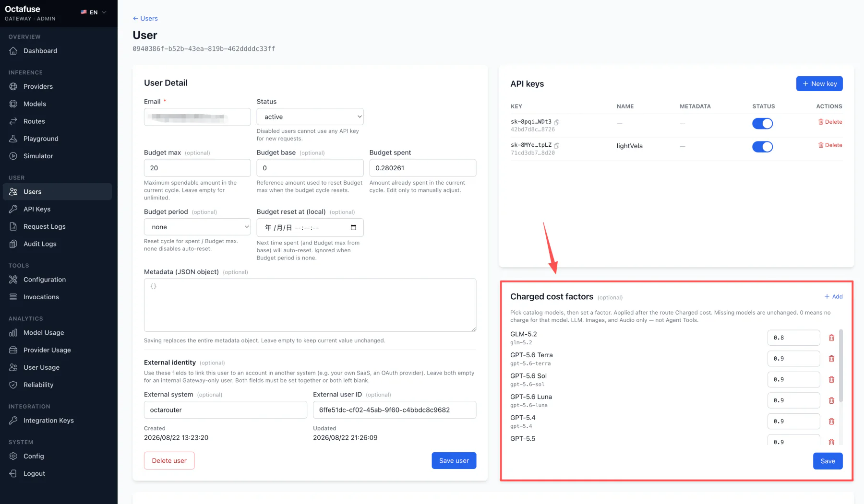Open the Integration Keys page

point(58,421)
